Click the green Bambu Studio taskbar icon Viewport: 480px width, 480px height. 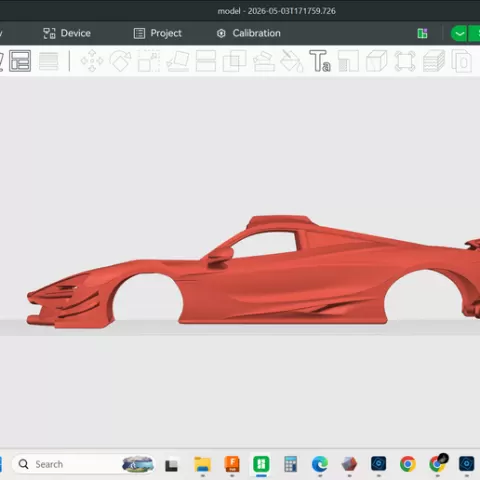pyautogui.click(x=261, y=464)
